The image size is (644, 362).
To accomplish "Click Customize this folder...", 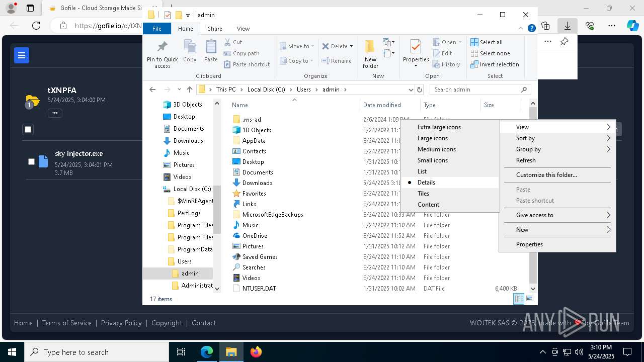I will pyautogui.click(x=557, y=175).
